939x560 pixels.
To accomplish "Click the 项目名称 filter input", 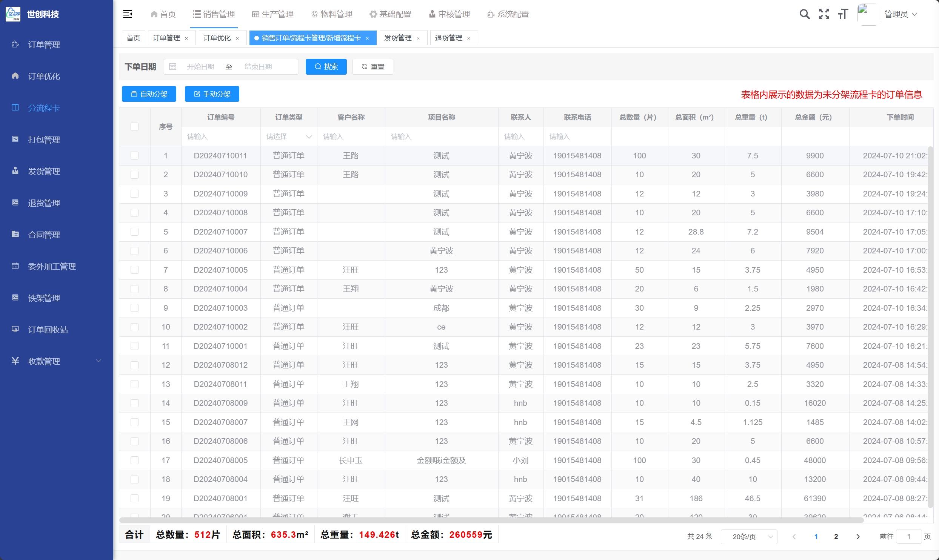I will coord(441,137).
